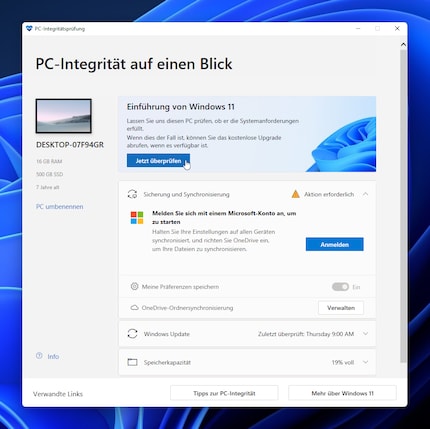Expand the Windows Update section
This screenshot has width=430, height=429.
pyautogui.click(x=366, y=334)
